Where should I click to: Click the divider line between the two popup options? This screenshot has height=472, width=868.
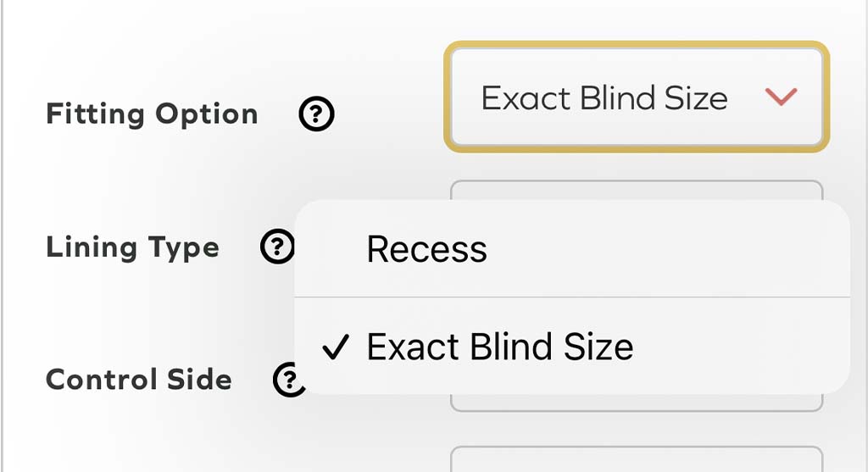572,297
